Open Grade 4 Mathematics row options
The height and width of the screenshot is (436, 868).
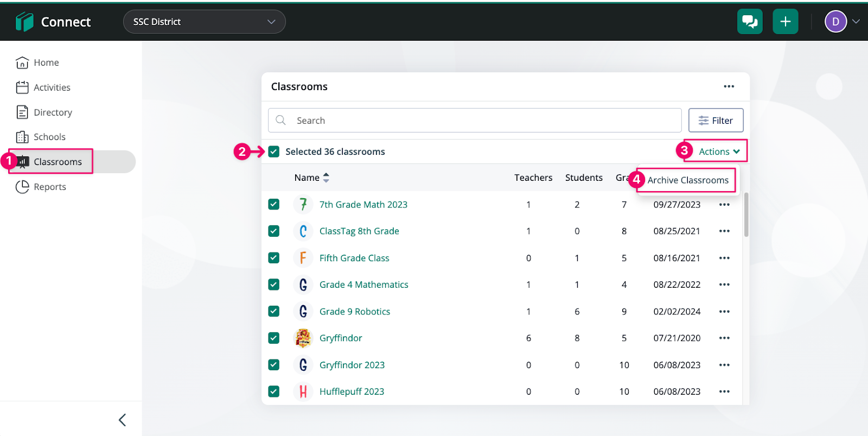click(724, 285)
